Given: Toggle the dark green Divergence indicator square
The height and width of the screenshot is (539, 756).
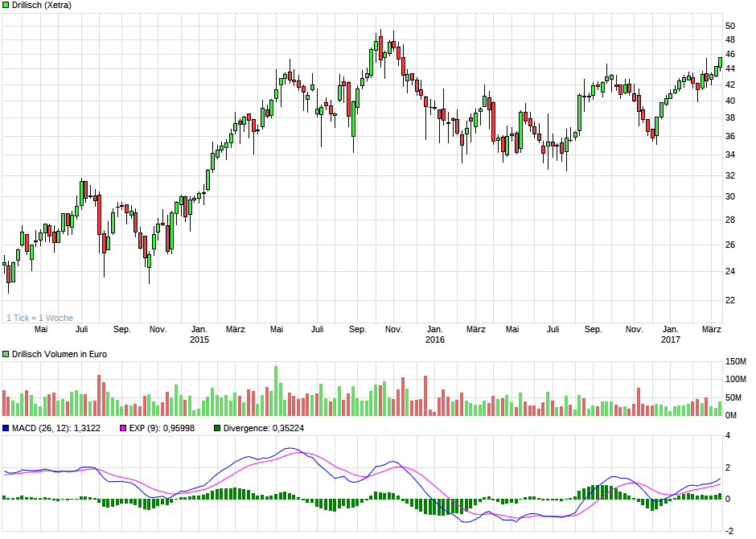Looking at the screenshot, I should [216, 429].
